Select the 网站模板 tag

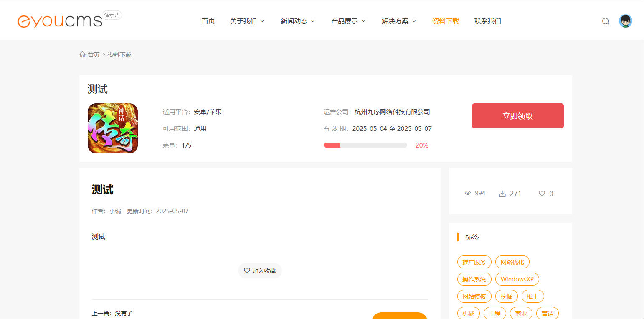(x=474, y=296)
